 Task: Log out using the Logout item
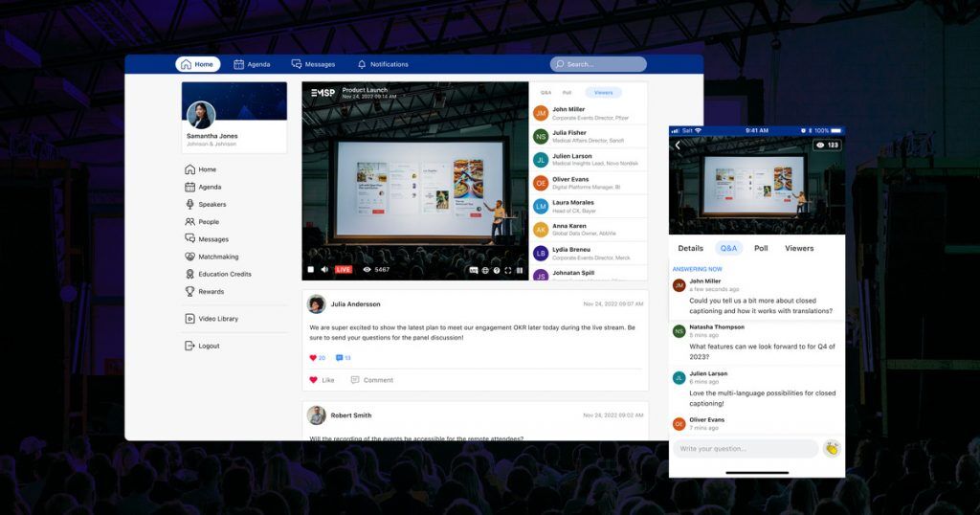208,346
